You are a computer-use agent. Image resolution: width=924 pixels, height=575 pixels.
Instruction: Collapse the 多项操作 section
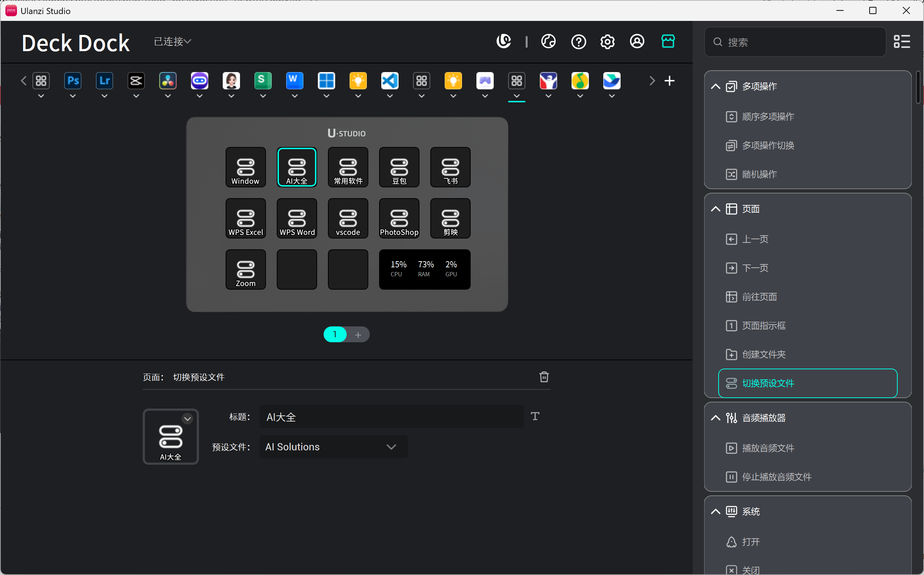click(x=716, y=86)
